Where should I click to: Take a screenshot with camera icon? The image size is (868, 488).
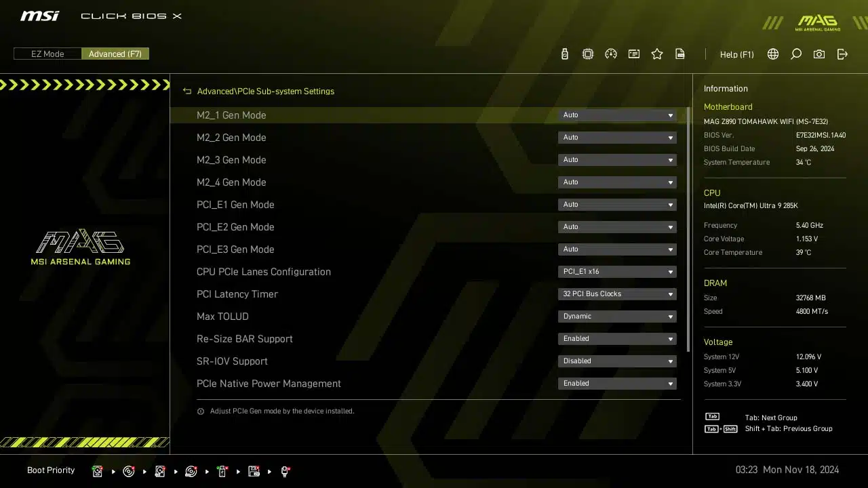coord(819,54)
